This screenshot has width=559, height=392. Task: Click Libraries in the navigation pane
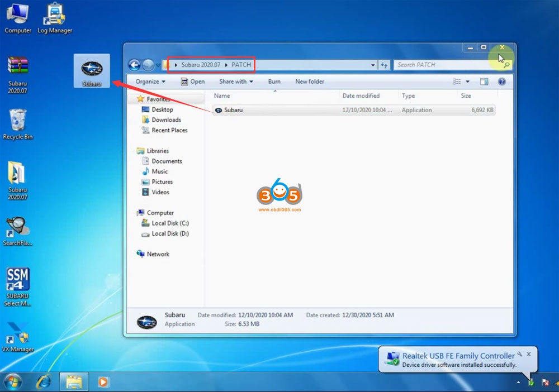pyautogui.click(x=158, y=151)
